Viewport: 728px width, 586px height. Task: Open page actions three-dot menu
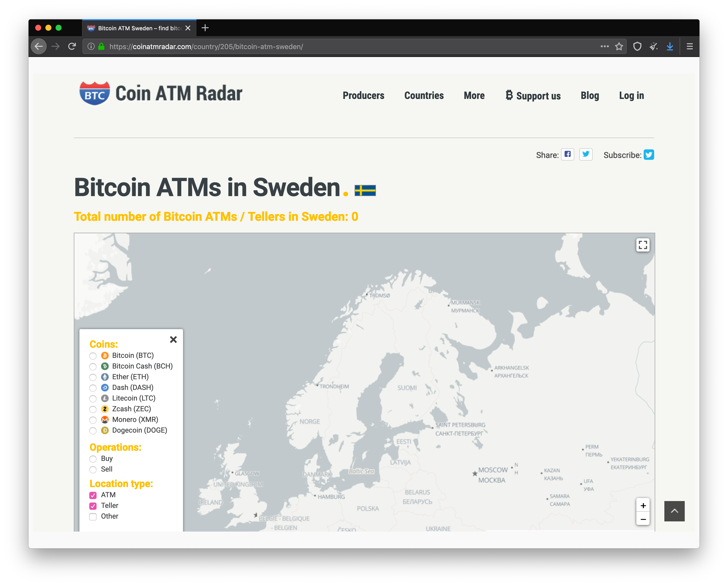point(604,46)
